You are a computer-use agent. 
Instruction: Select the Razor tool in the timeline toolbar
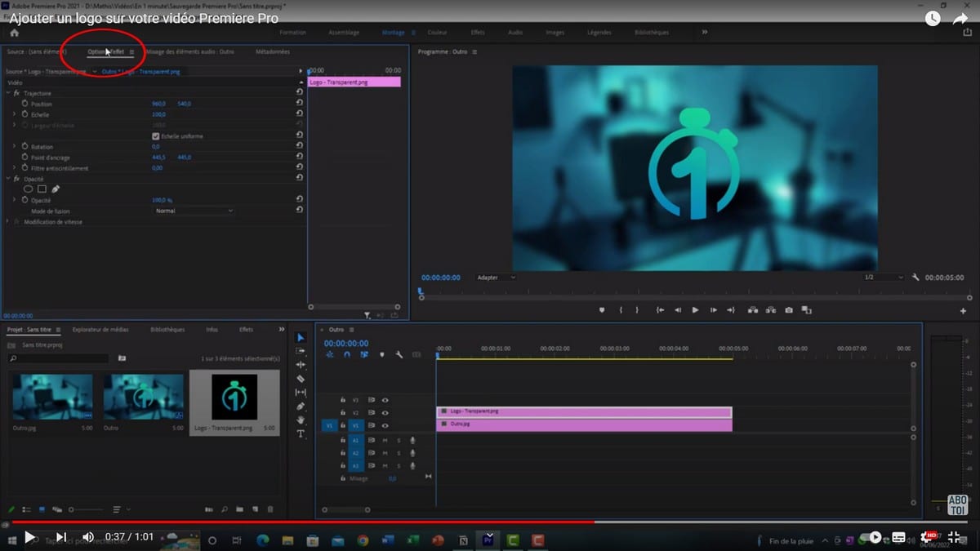[x=301, y=379]
